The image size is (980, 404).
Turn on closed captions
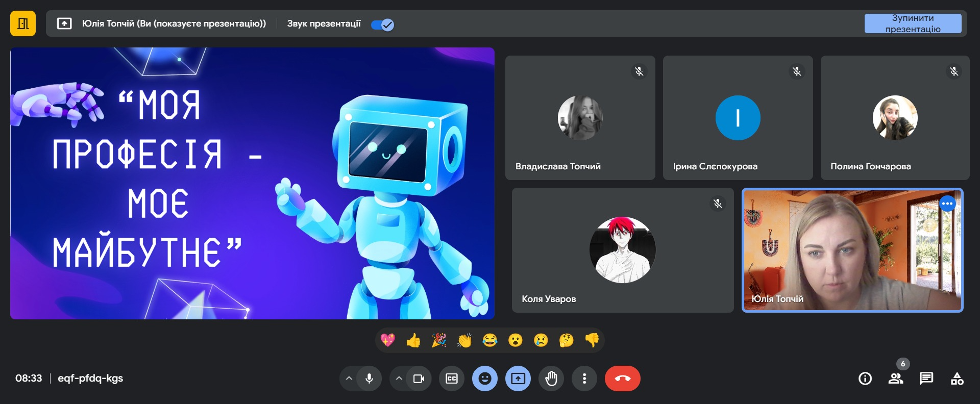[x=452, y=378]
